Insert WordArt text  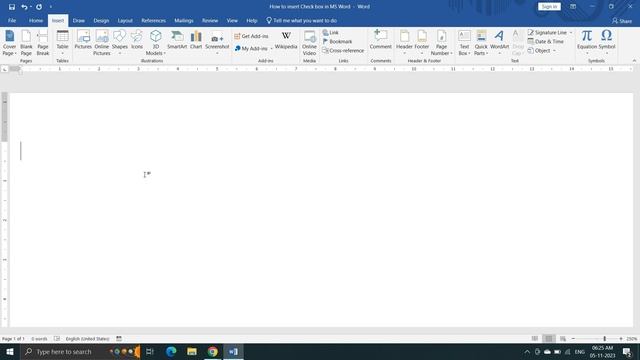(499, 42)
